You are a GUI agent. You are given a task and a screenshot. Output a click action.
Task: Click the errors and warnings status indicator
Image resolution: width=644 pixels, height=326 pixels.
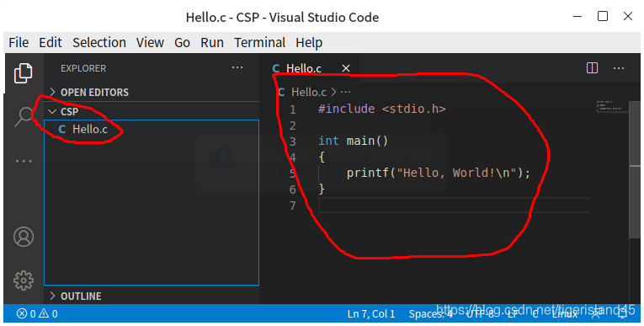[37, 313]
